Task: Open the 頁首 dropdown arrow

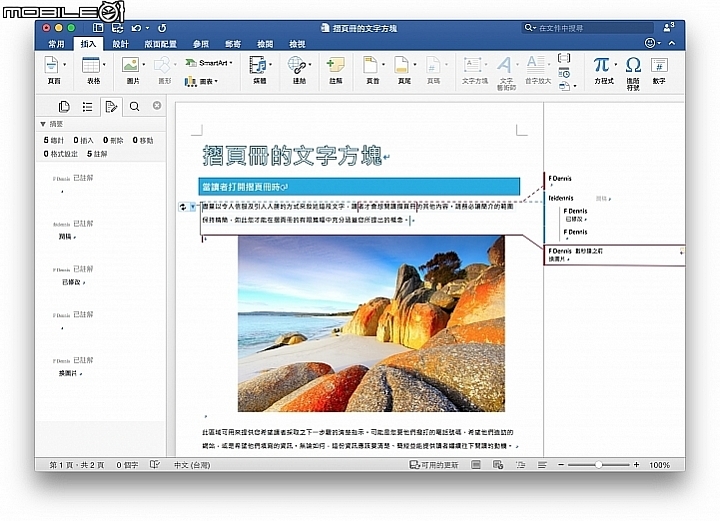Action: [x=383, y=65]
